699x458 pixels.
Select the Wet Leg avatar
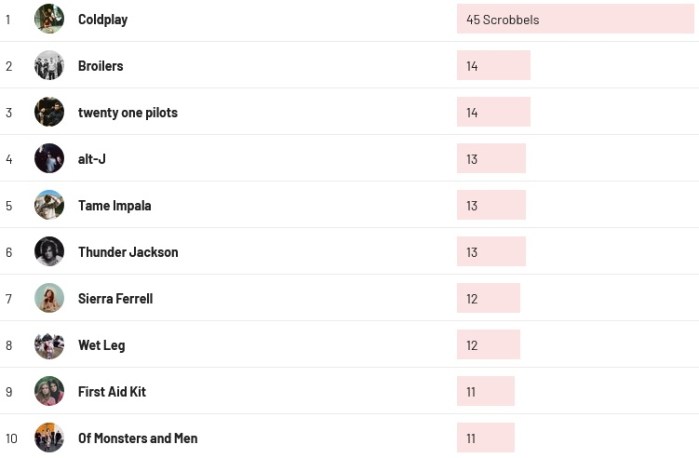tap(49, 345)
